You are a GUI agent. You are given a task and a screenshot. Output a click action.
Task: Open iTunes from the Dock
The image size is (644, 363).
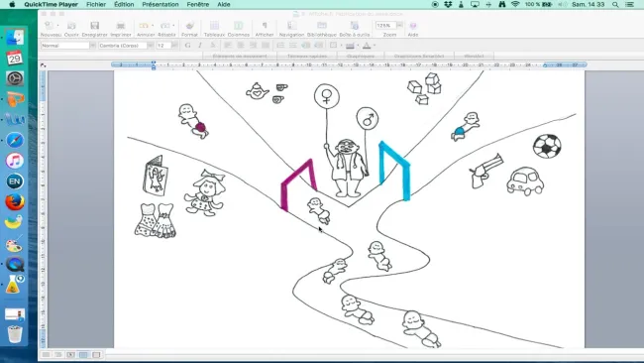click(15, 161)
